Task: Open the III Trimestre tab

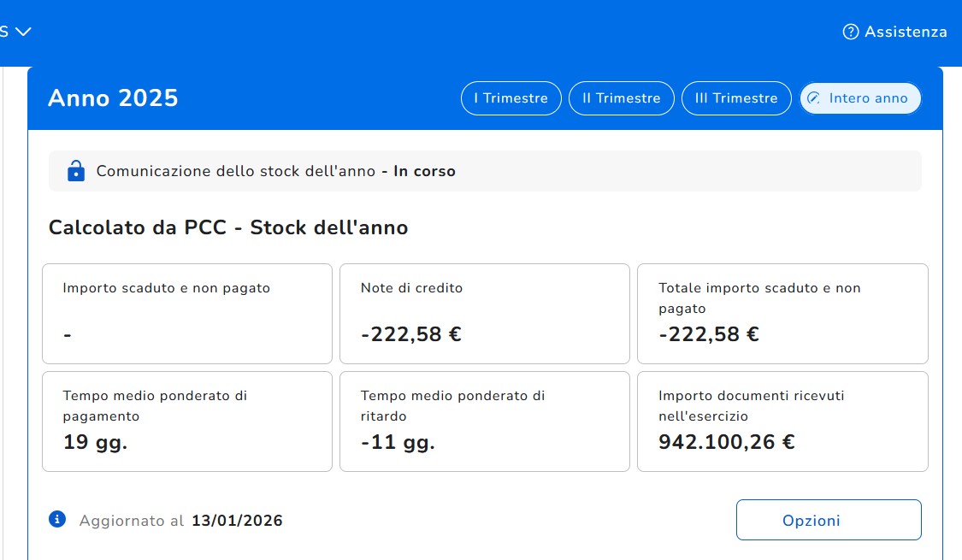Action: [x=735, y=98]
